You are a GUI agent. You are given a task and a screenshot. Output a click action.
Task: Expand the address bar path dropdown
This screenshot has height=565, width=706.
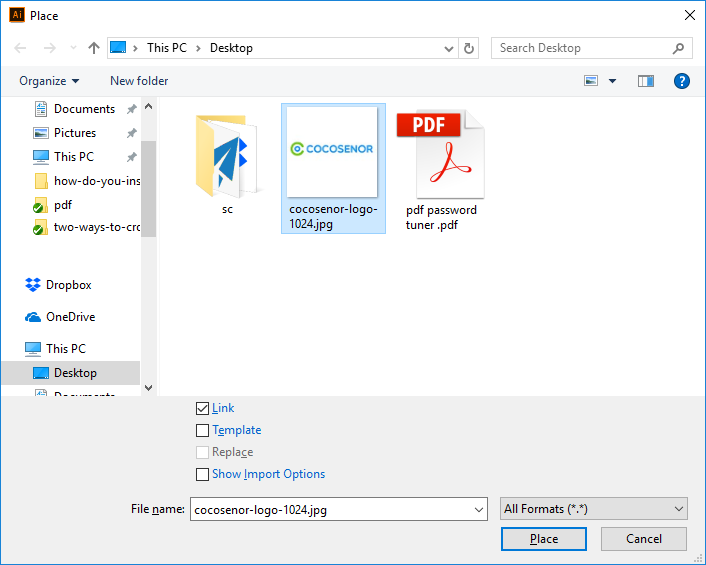(448, 48)
